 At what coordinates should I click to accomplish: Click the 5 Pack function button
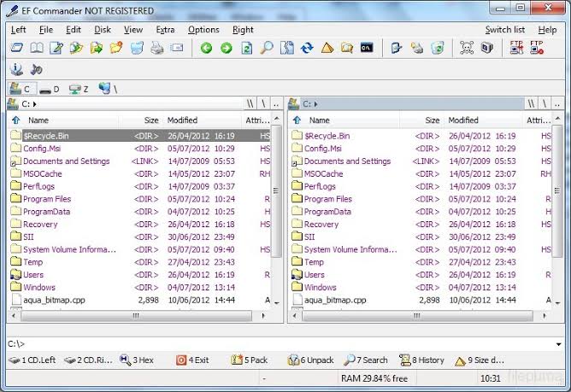250,360
